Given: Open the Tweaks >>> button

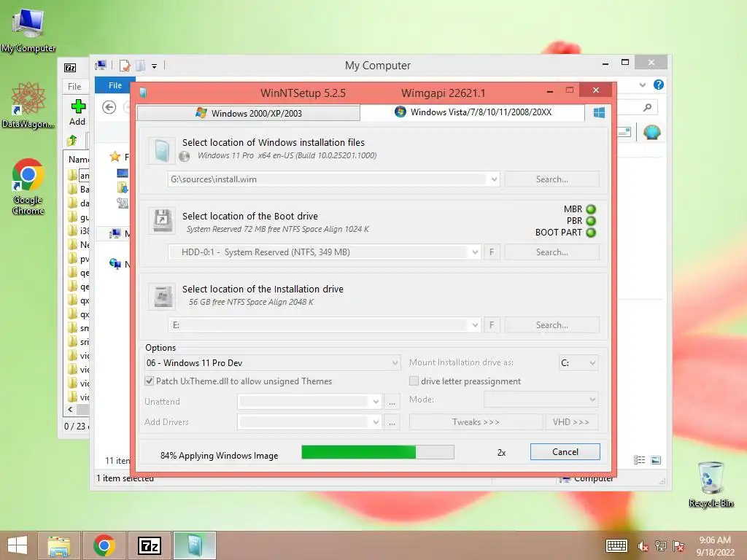Looking at the screenshot, I should [x=476, y=422].
